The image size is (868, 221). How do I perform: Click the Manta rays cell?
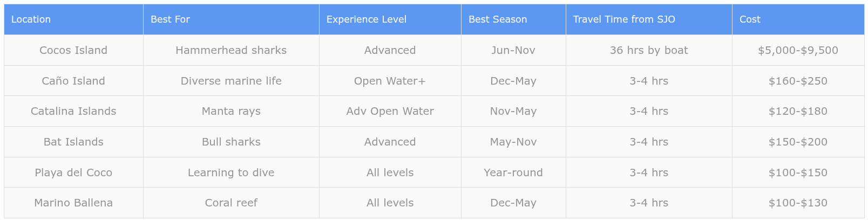[x=231, y=111]
